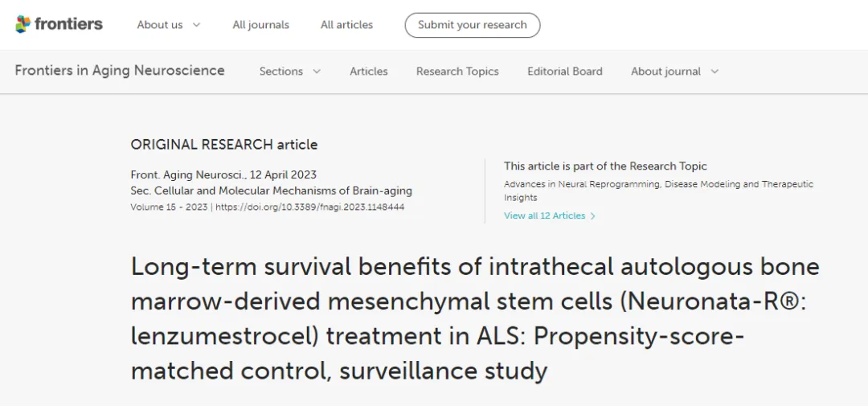Click the View all 12 Articles link
This screenshot has width=868, height=406.
point(544,215)
